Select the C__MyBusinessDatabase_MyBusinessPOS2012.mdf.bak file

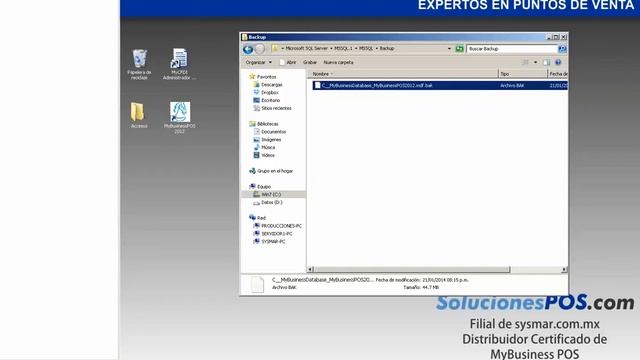pyautogui.click(x=377, y=85)
